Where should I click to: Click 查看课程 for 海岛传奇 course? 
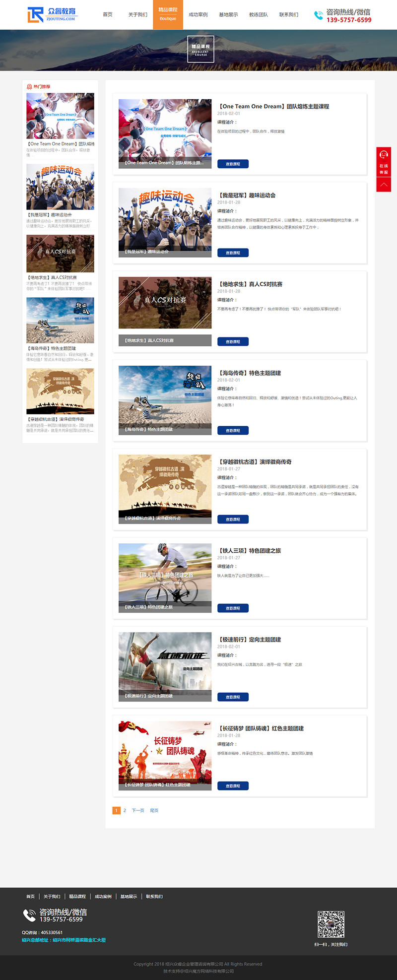click(x=233, y=430)
